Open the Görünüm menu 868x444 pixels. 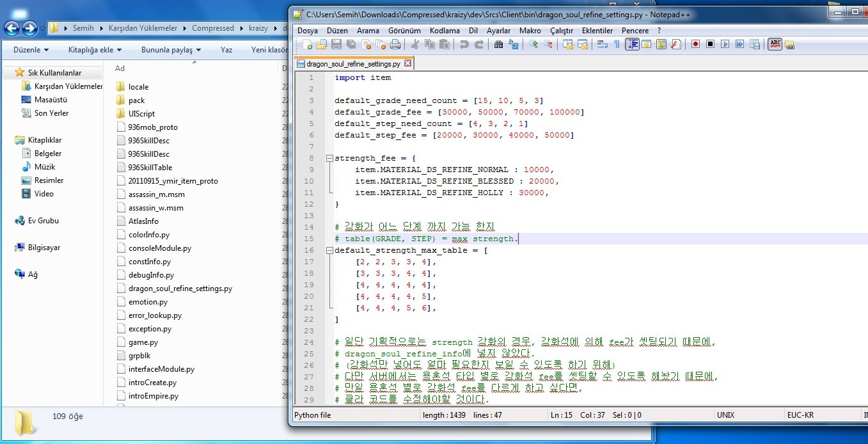[x=406, y=30]
